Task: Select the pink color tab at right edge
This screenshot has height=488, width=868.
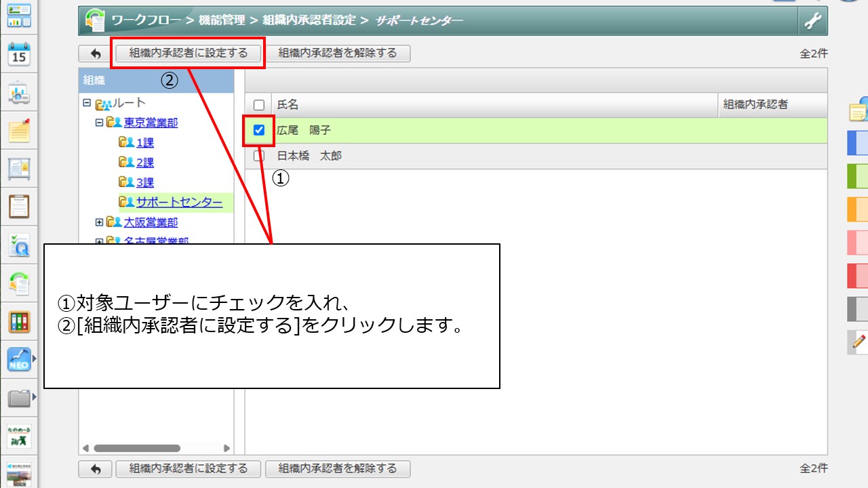Action: 858,243
